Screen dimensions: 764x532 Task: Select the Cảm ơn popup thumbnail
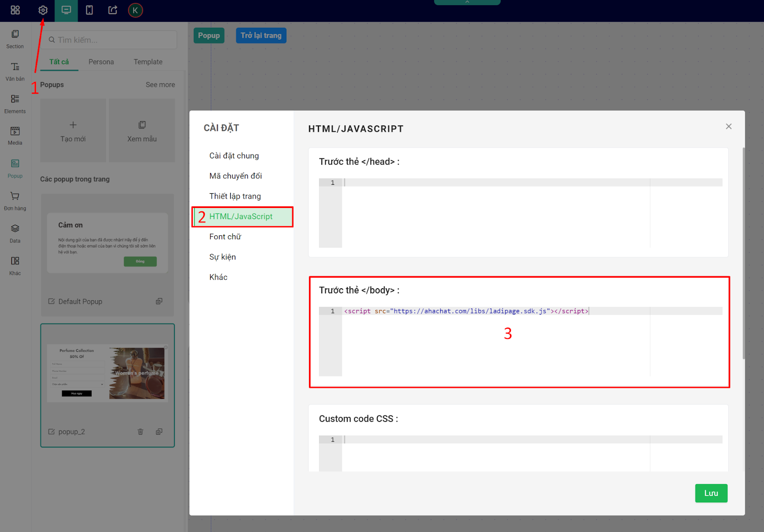[x=107, y=243]
